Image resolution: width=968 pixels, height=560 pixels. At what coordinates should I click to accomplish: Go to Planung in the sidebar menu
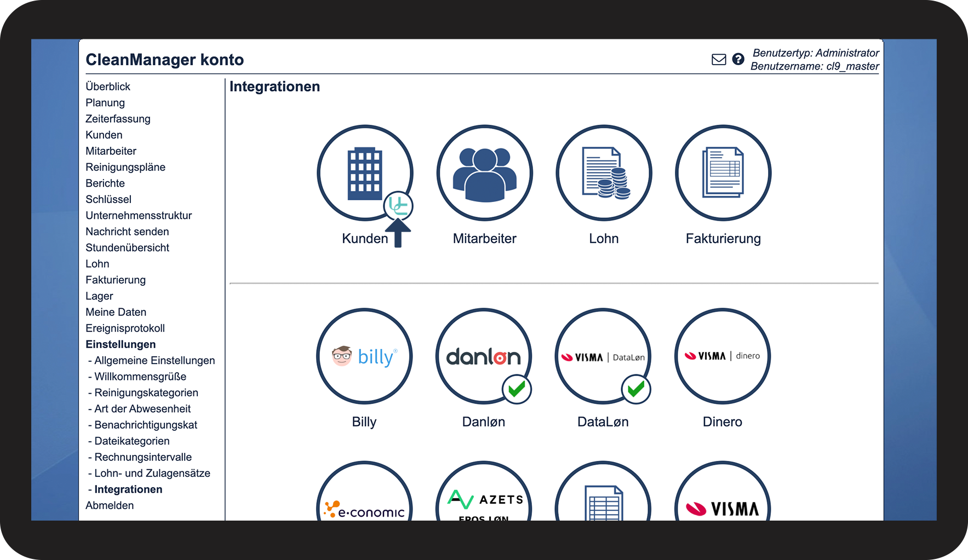pos(105,103)
